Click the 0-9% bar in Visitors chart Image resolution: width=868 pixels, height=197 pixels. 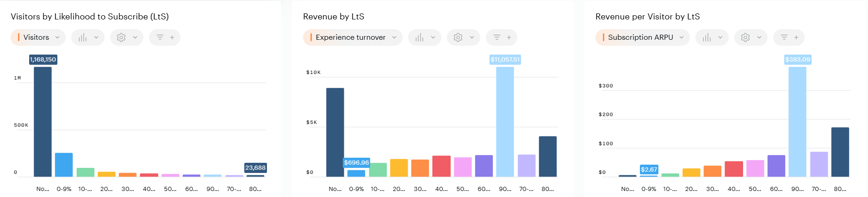coord(64,165)
